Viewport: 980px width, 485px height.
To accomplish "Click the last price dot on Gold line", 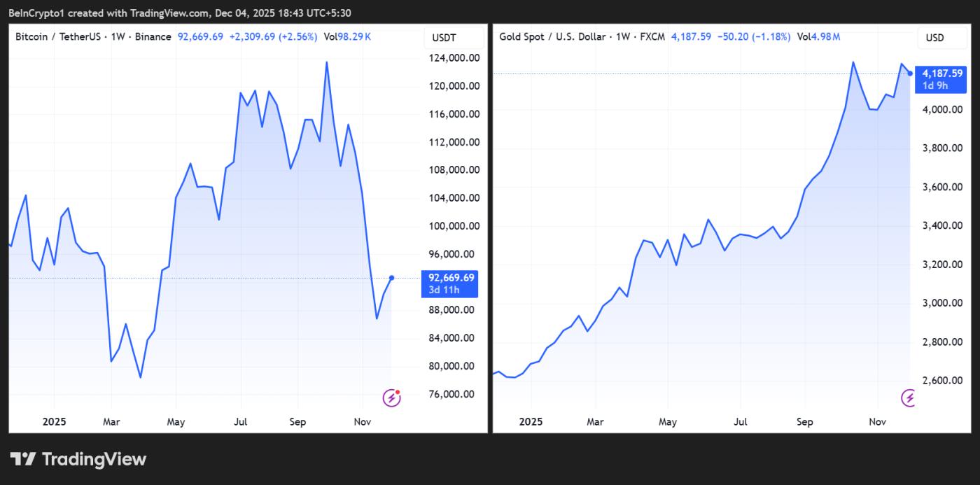I will (x=910, y=73).
